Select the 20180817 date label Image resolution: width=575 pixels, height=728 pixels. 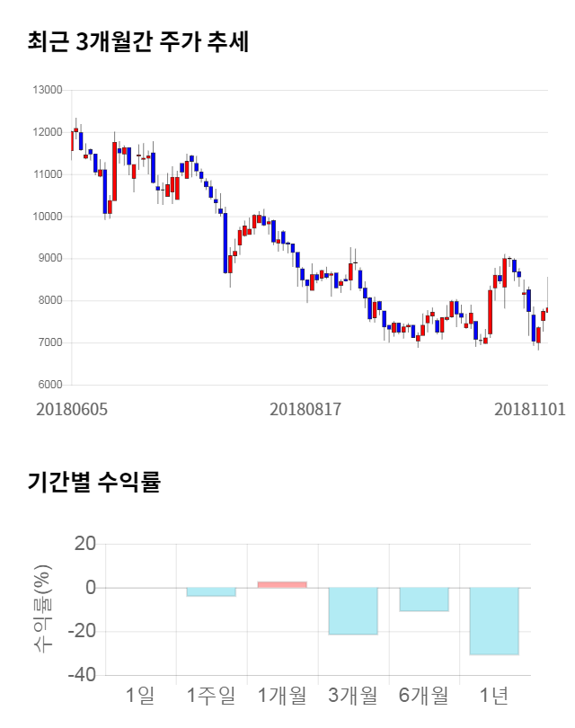tap(305, 409)
